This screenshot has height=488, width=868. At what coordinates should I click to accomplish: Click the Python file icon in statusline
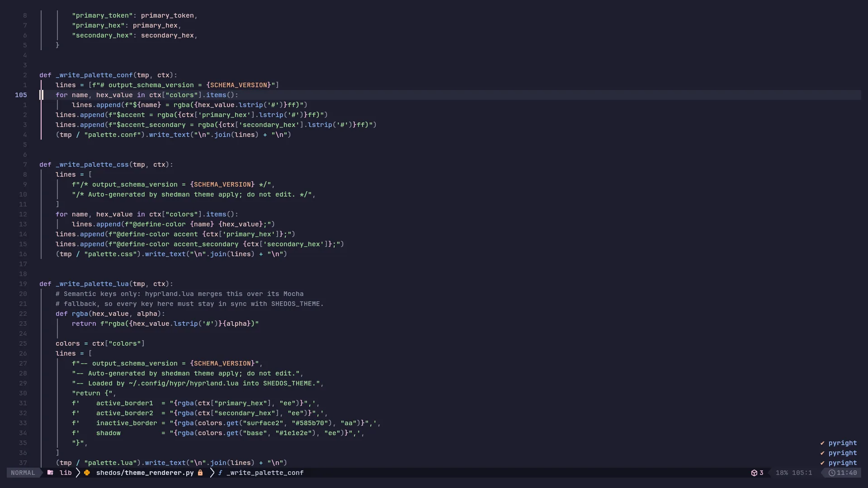[x=87, y=473]
